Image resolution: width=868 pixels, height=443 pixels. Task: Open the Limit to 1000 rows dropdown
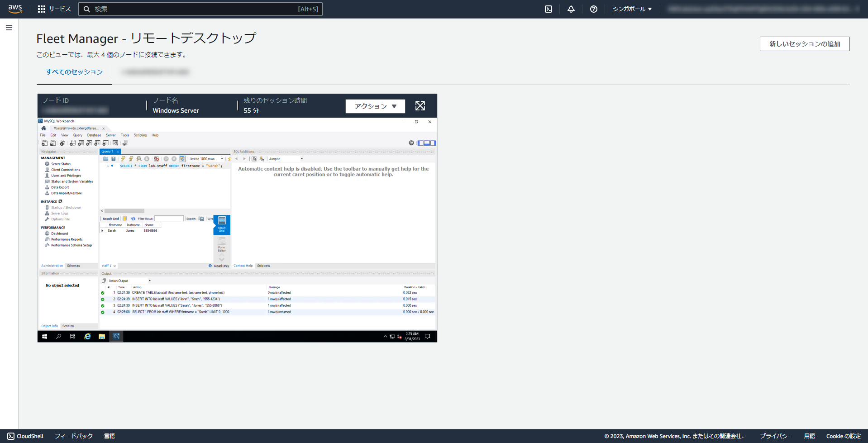point(222,159)
